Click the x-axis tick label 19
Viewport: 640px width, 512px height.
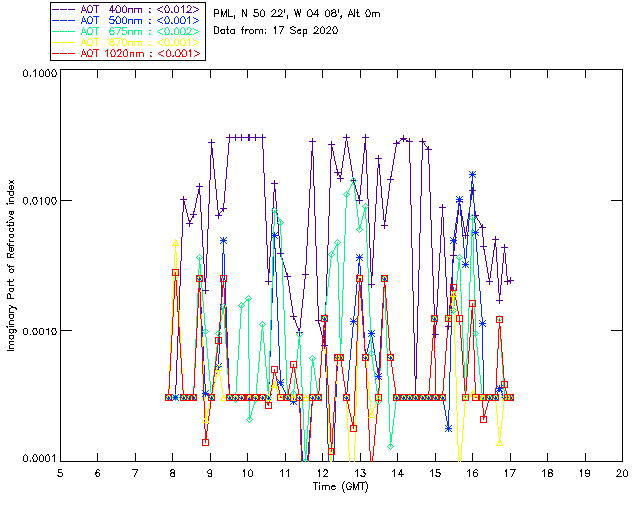(585, 473)
